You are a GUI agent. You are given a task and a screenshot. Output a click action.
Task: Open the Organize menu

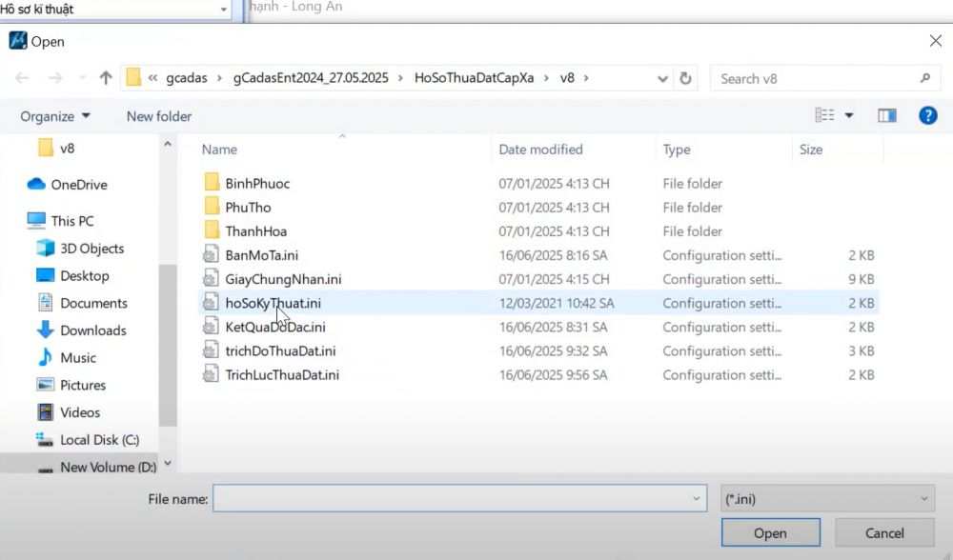coord(55,116)
